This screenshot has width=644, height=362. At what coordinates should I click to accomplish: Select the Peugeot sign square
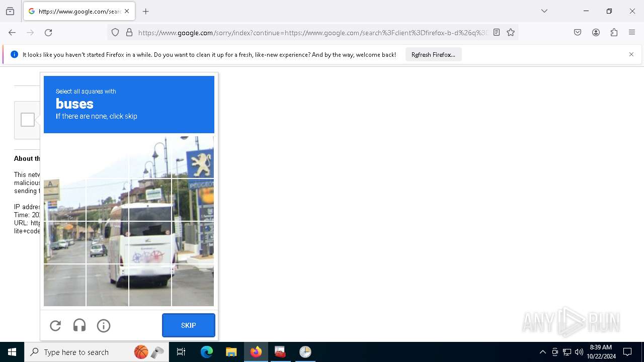(x=193, y=157)
